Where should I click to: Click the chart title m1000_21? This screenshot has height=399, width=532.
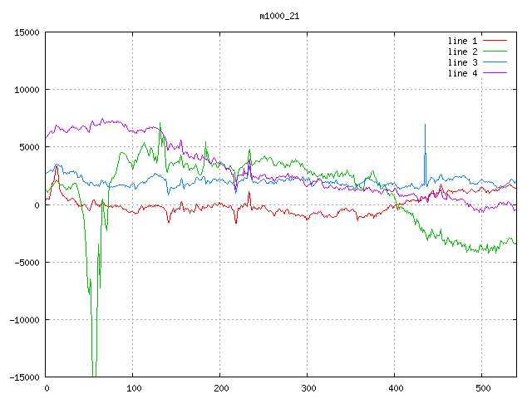click(x=279, y=16)
